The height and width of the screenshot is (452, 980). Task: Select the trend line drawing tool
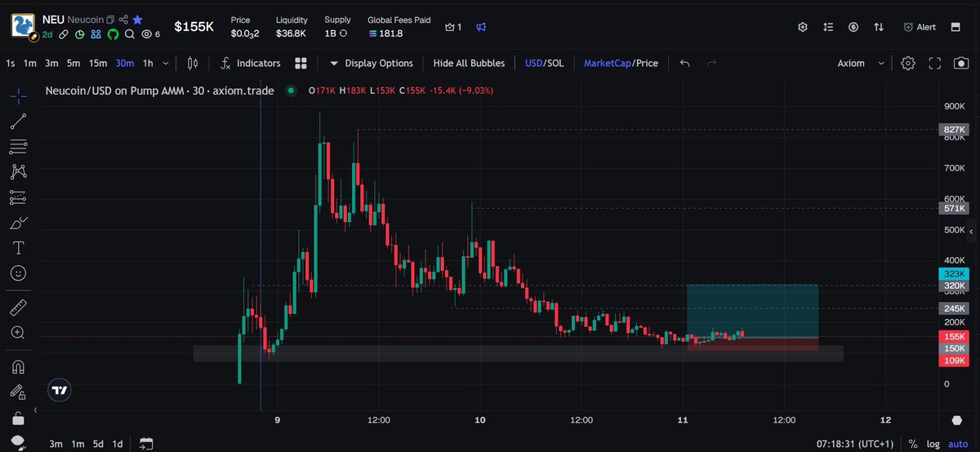19,122
